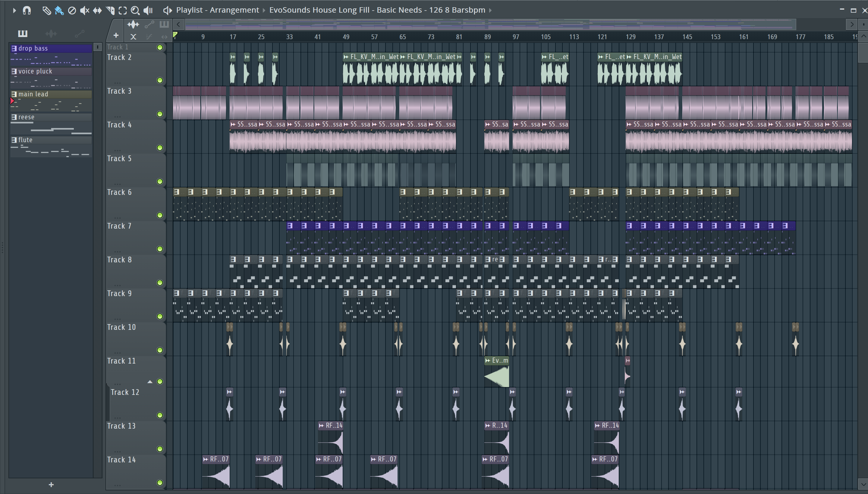This screenshot has width=868, height=494.
Task: Open the first pattern clip icon on Track 7
Action: (290, 226)
